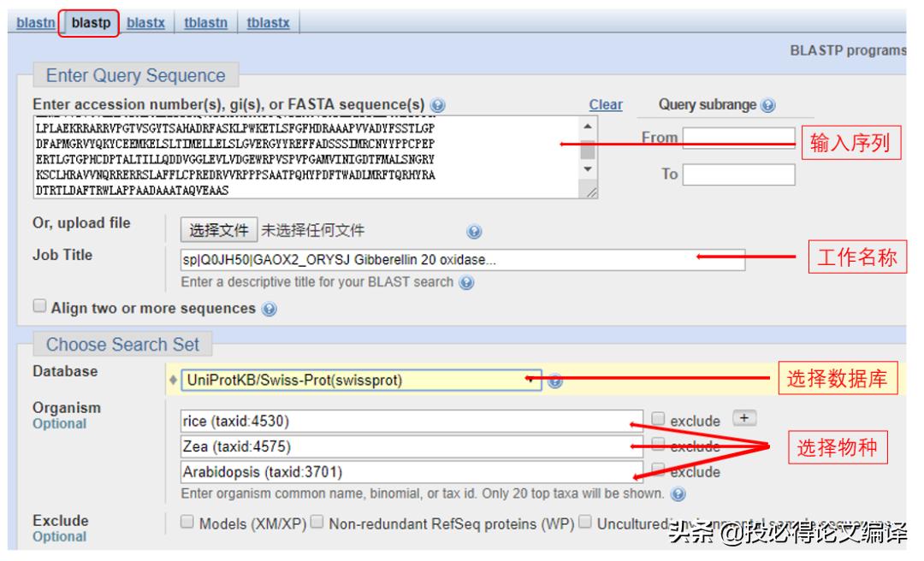Image resolution: width=924 pixels, height=561 pixels.
Task: Choose file with 选择文件 button
Action: pos(219,230)
